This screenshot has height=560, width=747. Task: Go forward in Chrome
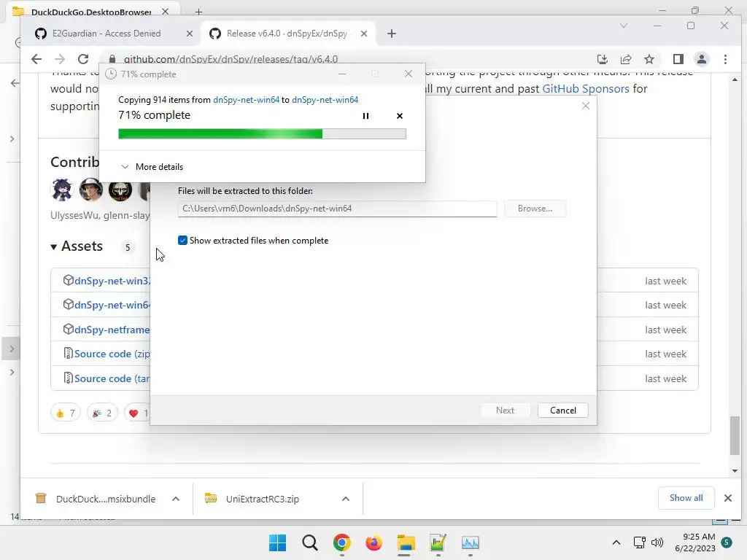click(x=60, y=59)
